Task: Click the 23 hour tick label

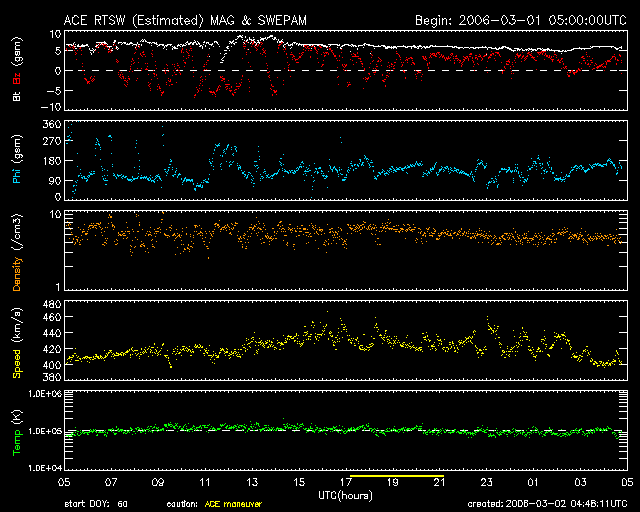Action: point(487,483)
